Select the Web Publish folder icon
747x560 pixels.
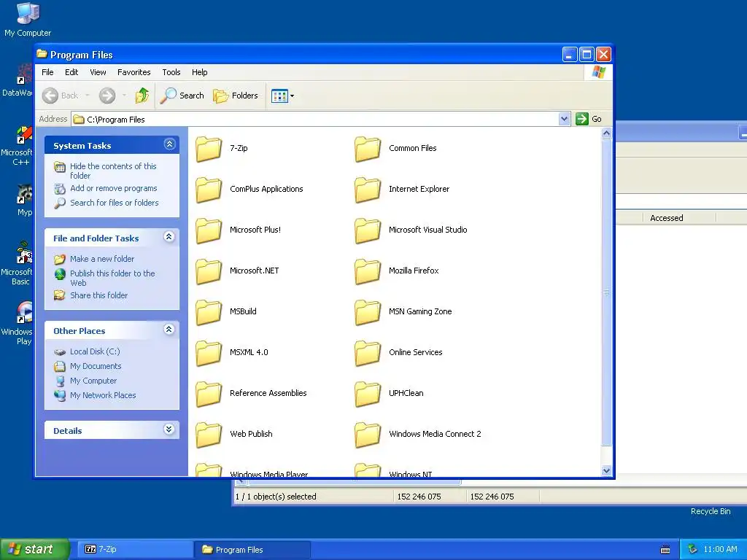[x=209, y=435]
